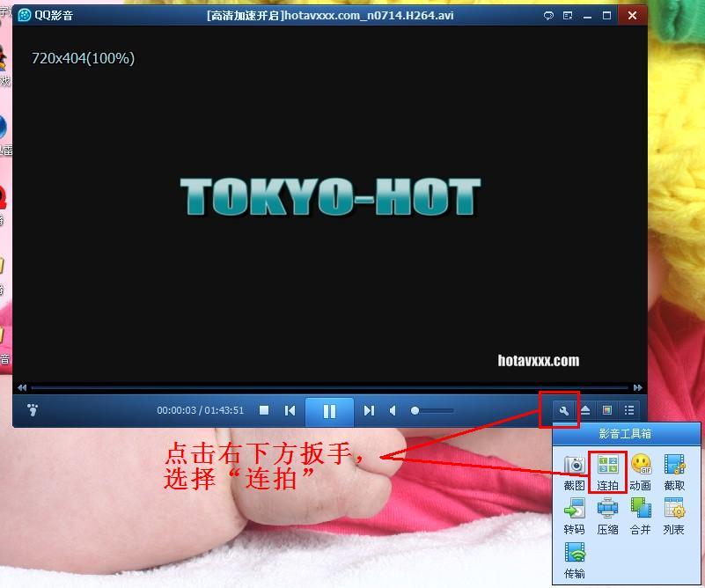
Task: Select 传输 transfer tool
Action: pyautogui.click(x=574, y=561)
